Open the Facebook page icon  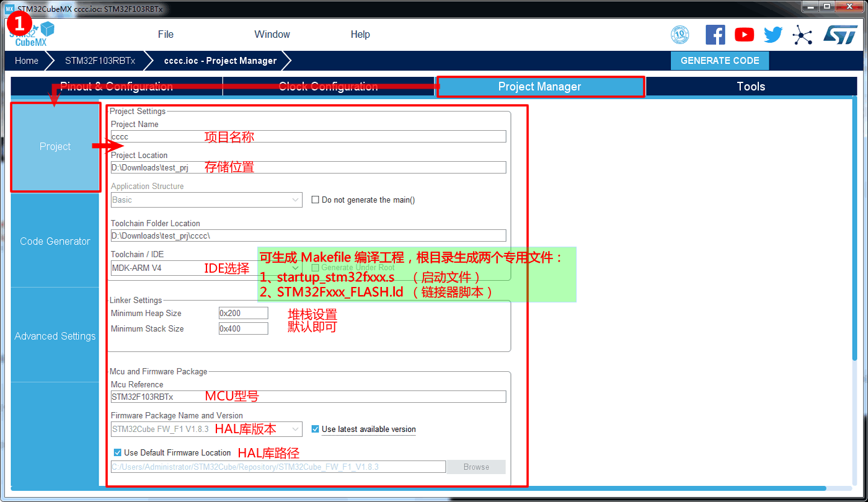pyautogui.click(x=715, y=35)
